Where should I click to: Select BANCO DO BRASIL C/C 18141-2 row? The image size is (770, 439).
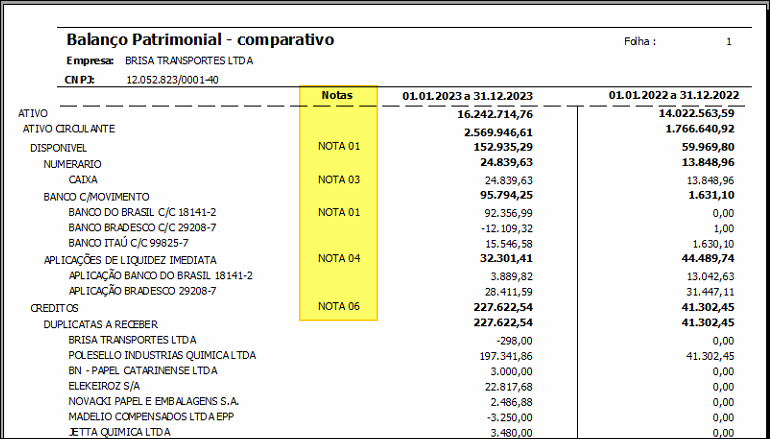coord(142,213)
